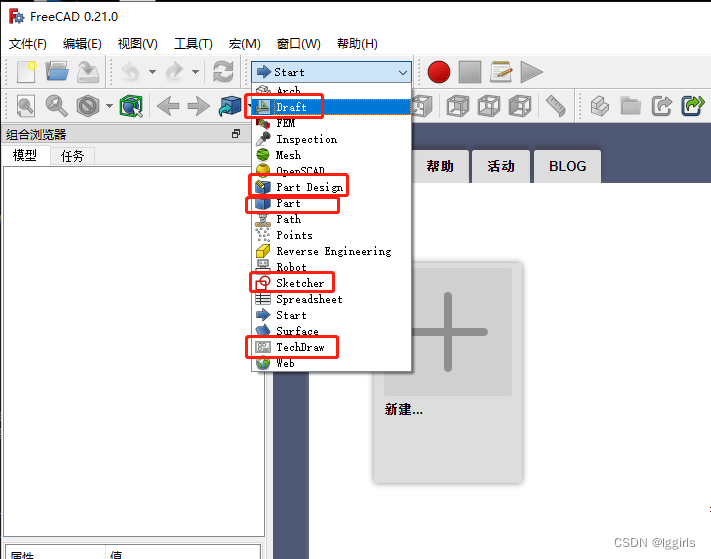Choose Reverse Engineering workbench

(x=331, y=251)
